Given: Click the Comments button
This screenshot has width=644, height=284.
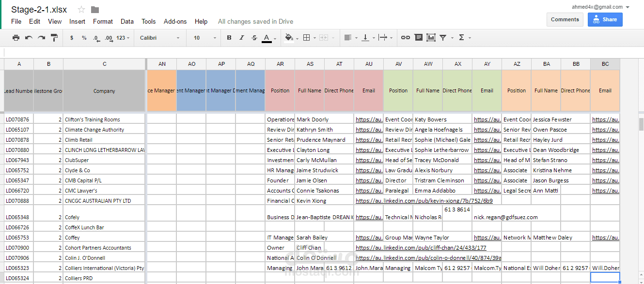Looking at the screenshot, I should coord(565,19).
